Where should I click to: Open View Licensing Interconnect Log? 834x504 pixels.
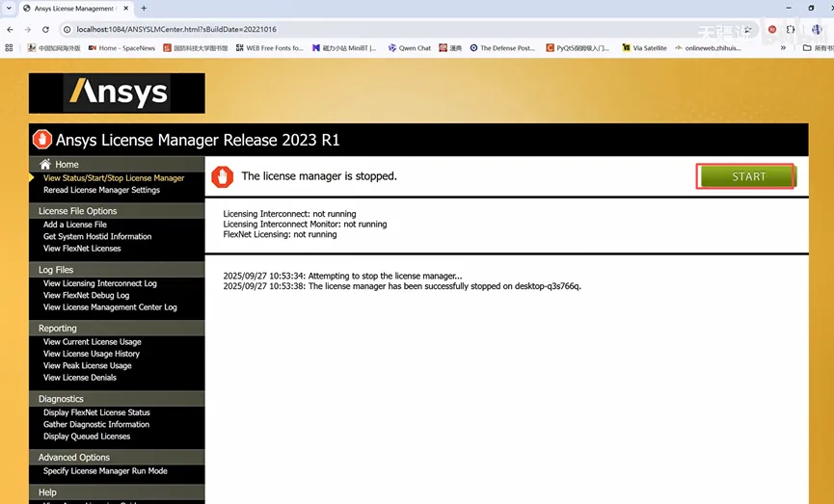tap(100, 283)
